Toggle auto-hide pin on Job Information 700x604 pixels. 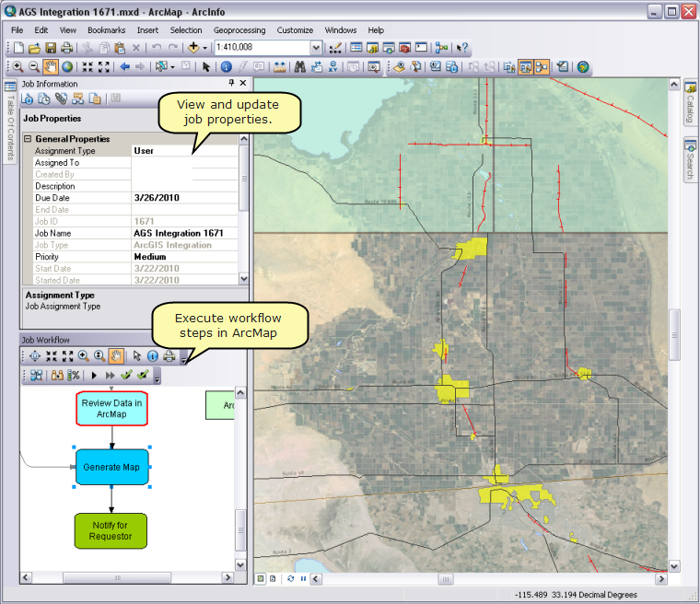tap(231, 83)
